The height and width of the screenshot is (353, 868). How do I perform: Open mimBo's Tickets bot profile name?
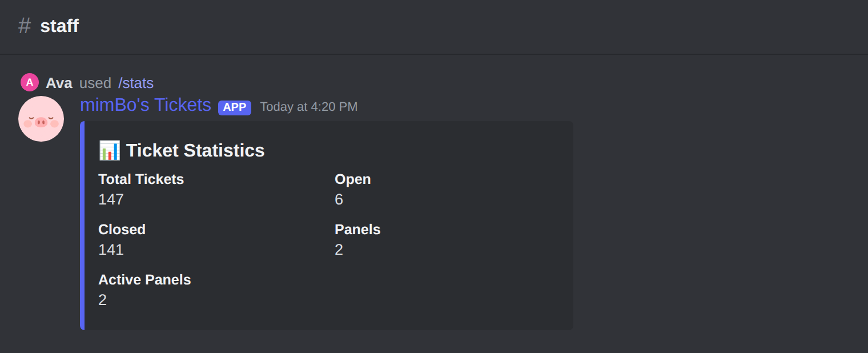point(146,105)
